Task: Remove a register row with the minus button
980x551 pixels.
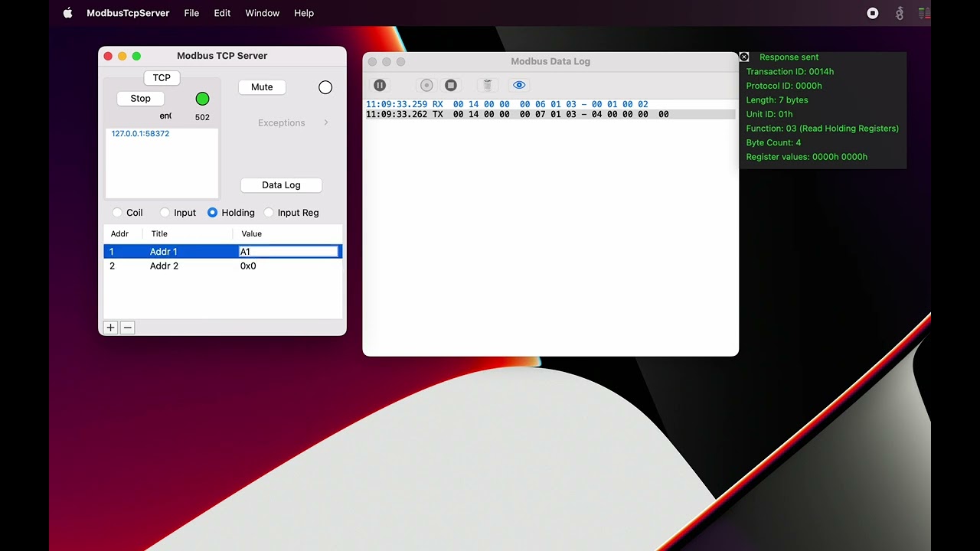Action: 128,328
